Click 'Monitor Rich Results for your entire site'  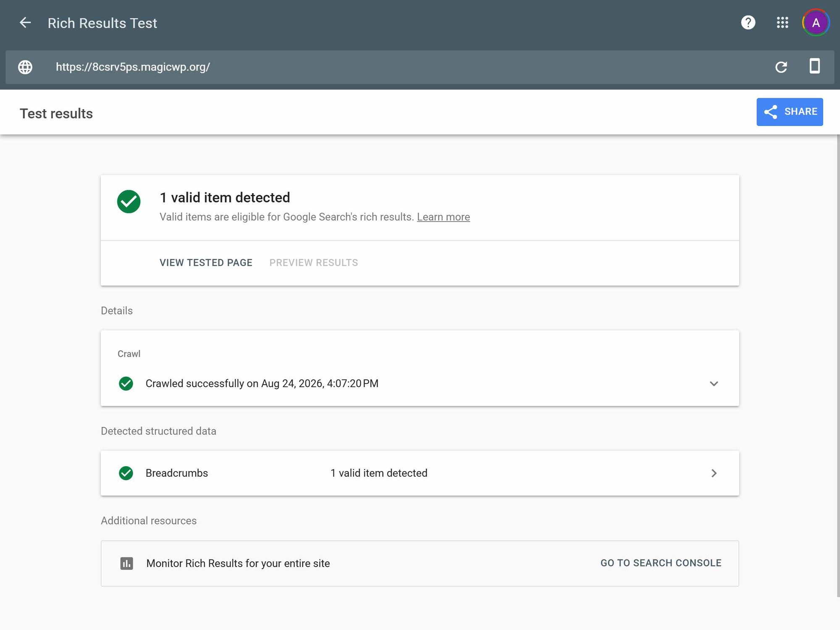(x=238, y=563)
